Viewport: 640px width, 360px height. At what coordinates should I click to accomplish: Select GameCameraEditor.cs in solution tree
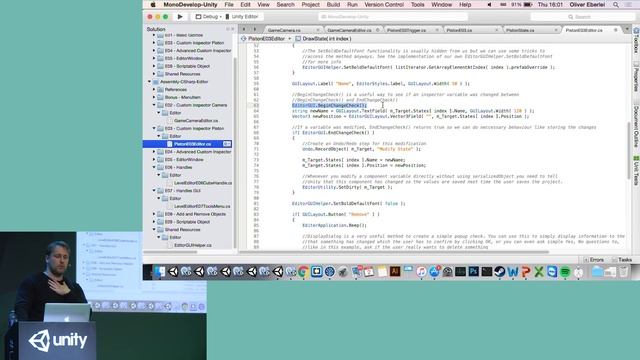[x=196, y=121]
